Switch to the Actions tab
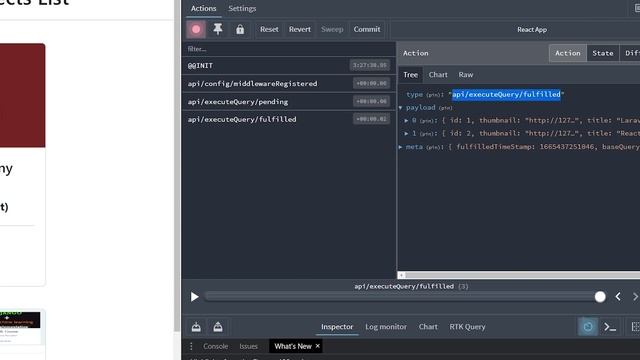640x360 pixels. 203,9
